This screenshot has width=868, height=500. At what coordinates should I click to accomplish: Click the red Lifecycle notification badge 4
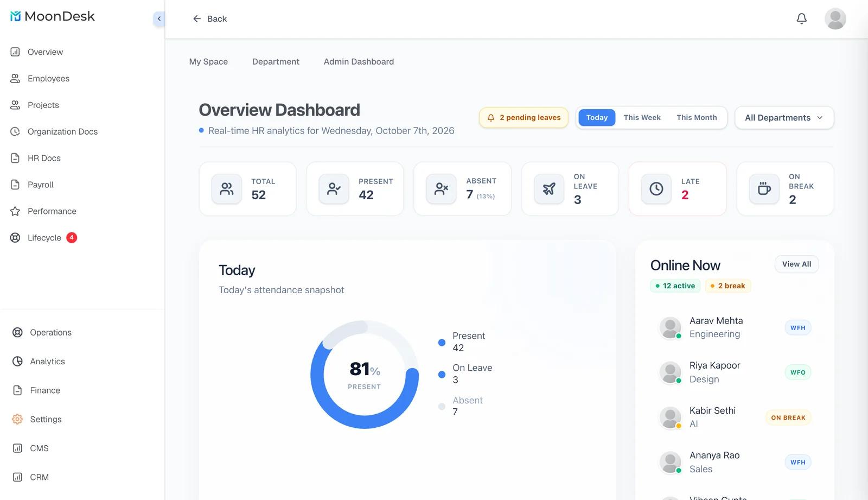(72, 238)
